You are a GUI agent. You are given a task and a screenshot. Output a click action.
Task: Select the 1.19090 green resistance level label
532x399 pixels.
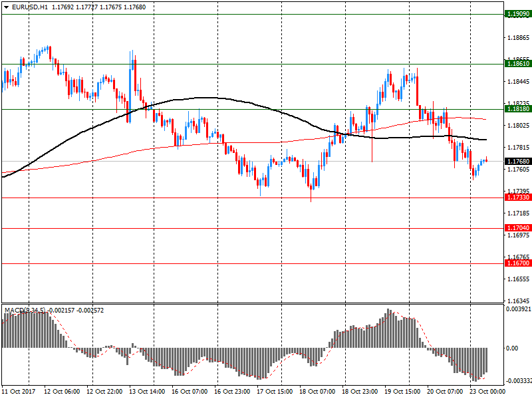point(518,14)
